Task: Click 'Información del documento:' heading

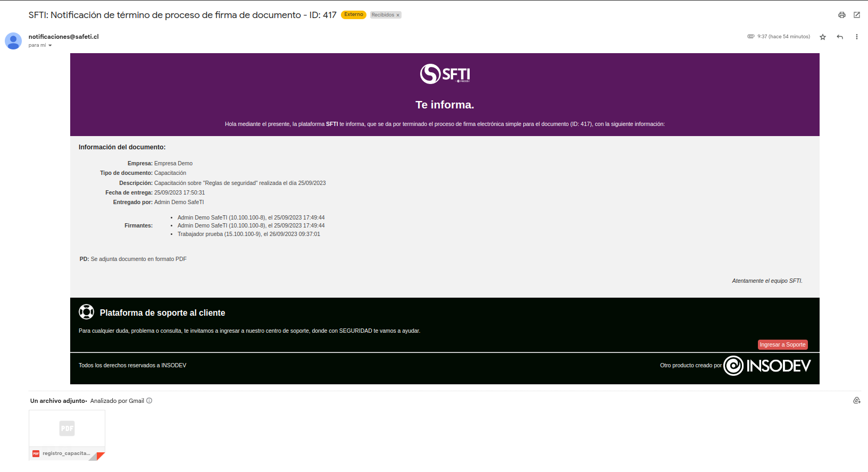Action: pyautogui.click(x=122, y=147)
